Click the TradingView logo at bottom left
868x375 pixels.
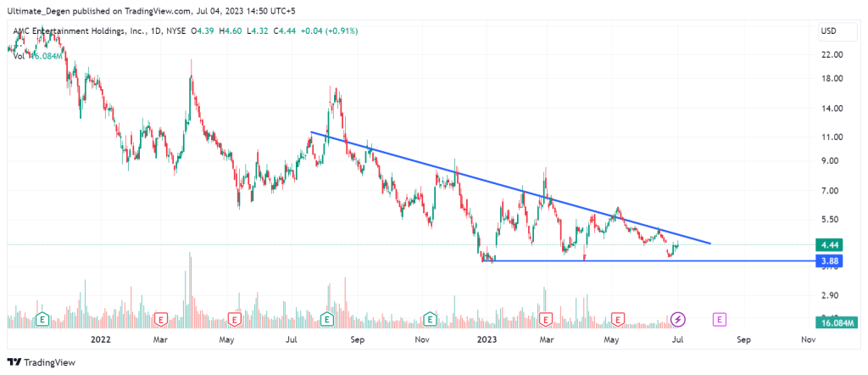pyautogui.click(x=42, y=362)
